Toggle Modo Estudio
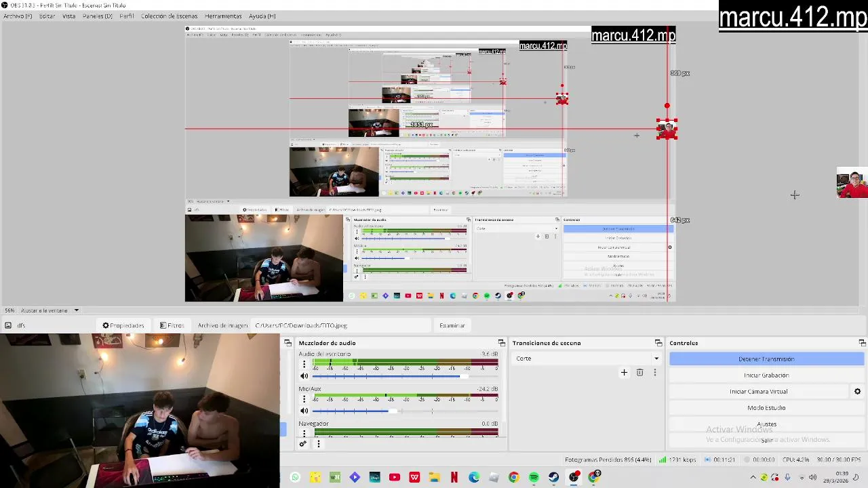868x488 pixels. 766,407
